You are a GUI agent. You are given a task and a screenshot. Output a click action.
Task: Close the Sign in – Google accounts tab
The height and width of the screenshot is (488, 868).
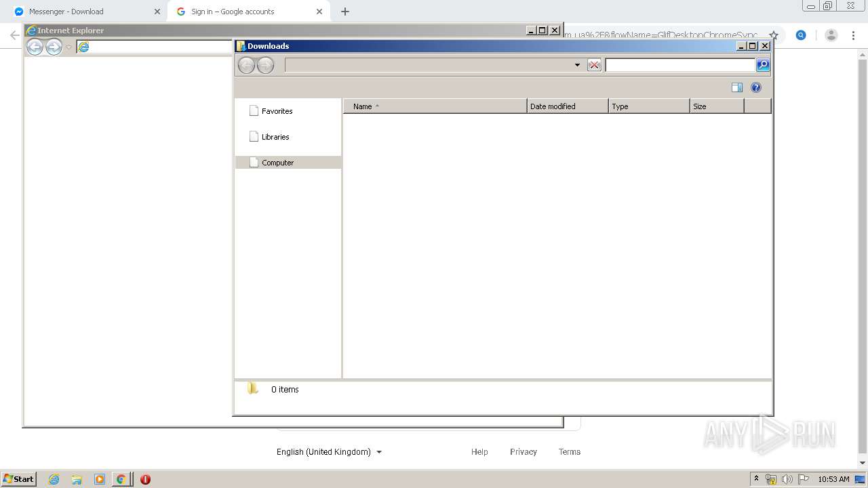click(x=319, y=12)
